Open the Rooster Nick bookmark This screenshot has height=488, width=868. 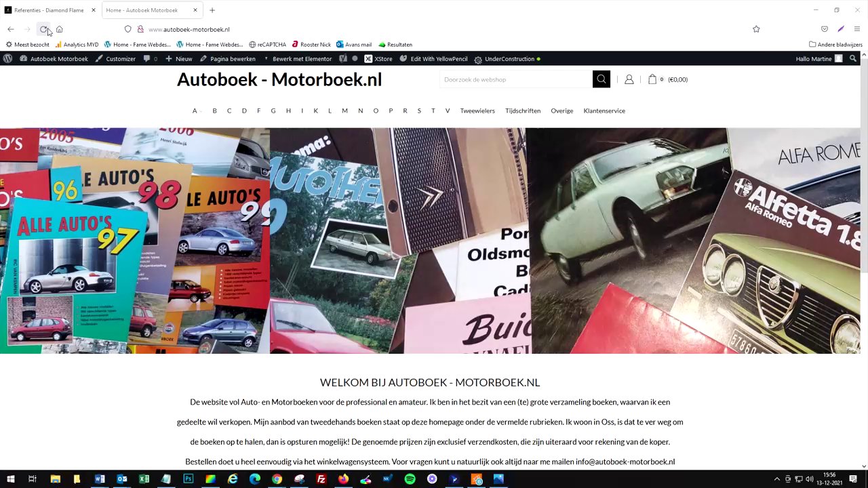(311, 45)
